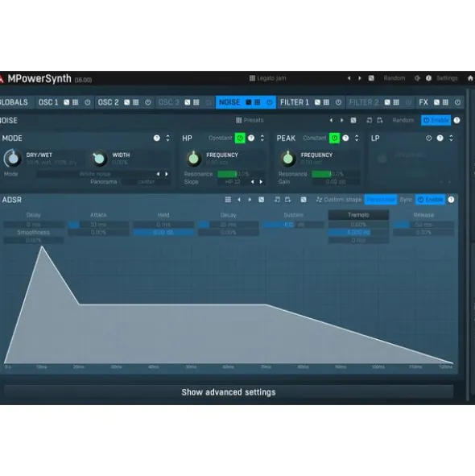The width and height of the screenshot is (475, 476).
Task: Toggle OSC 2 power button
Action: (148, 102)
